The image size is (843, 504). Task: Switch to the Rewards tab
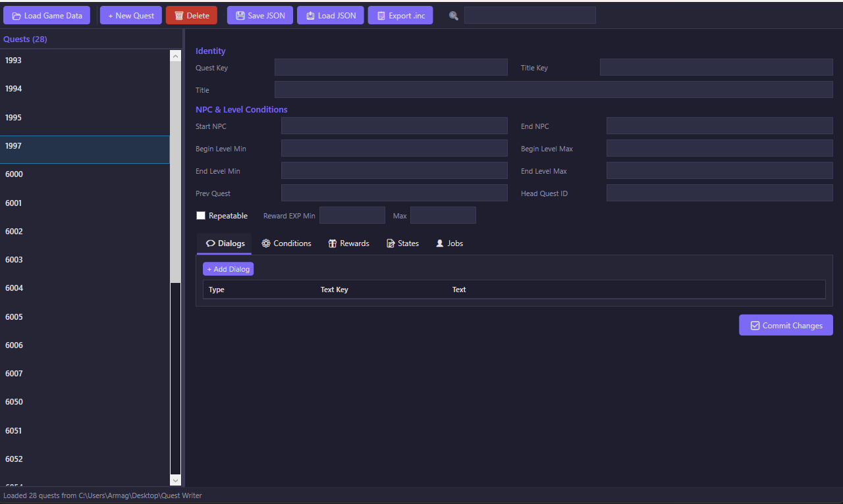(x=348, y=243)
